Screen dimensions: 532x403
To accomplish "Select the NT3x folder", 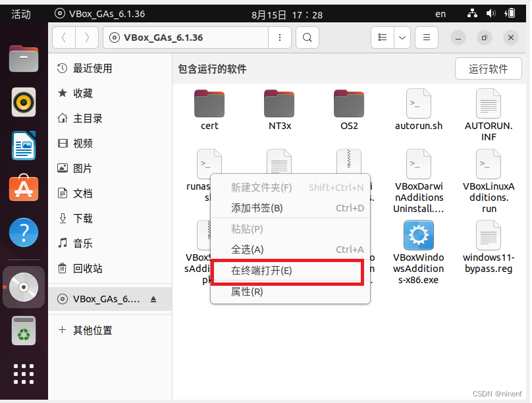I will point(280,110).
